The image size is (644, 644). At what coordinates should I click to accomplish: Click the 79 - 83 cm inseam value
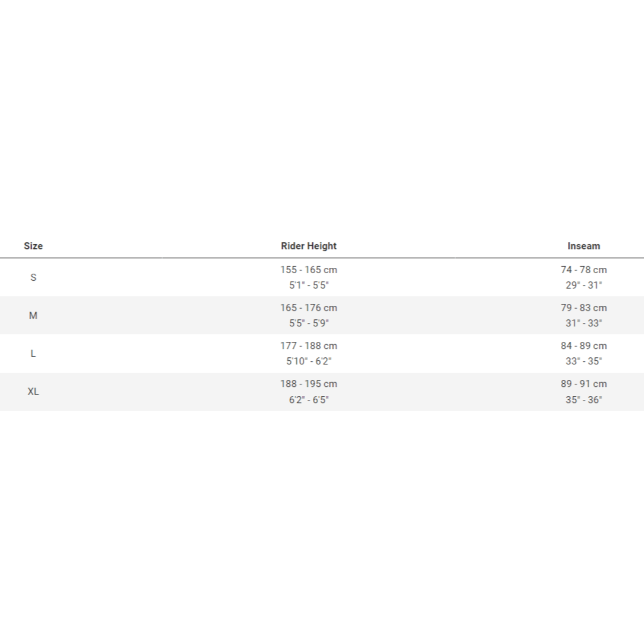584,308
